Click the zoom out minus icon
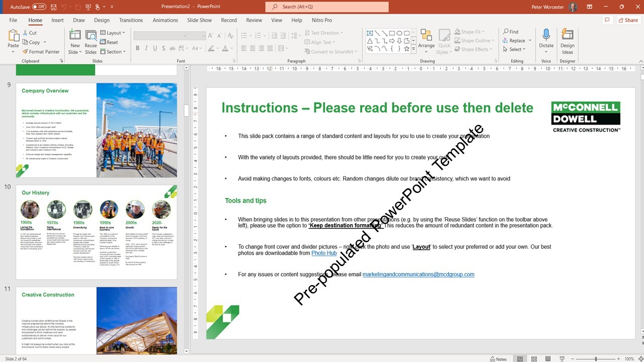Viewport: 644px width, 362px height. pyautogui.click(x=572, y=359)
